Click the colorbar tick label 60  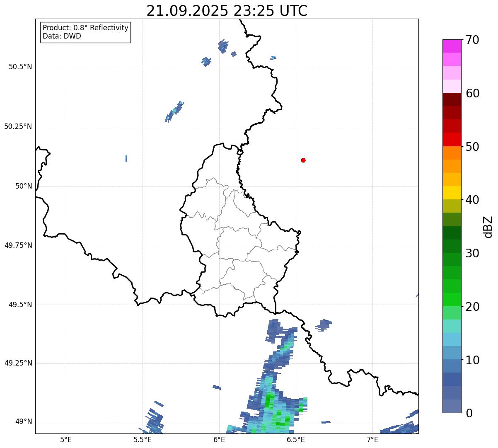click(472, 93)
